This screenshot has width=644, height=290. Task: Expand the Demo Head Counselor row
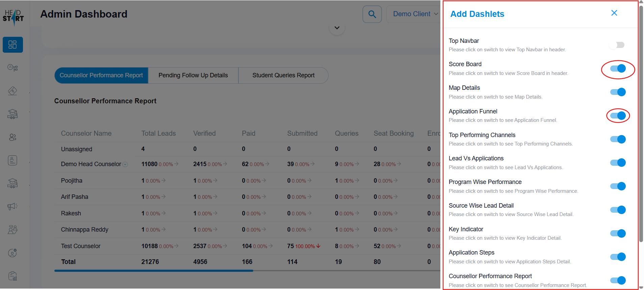(x=125, y=164)
